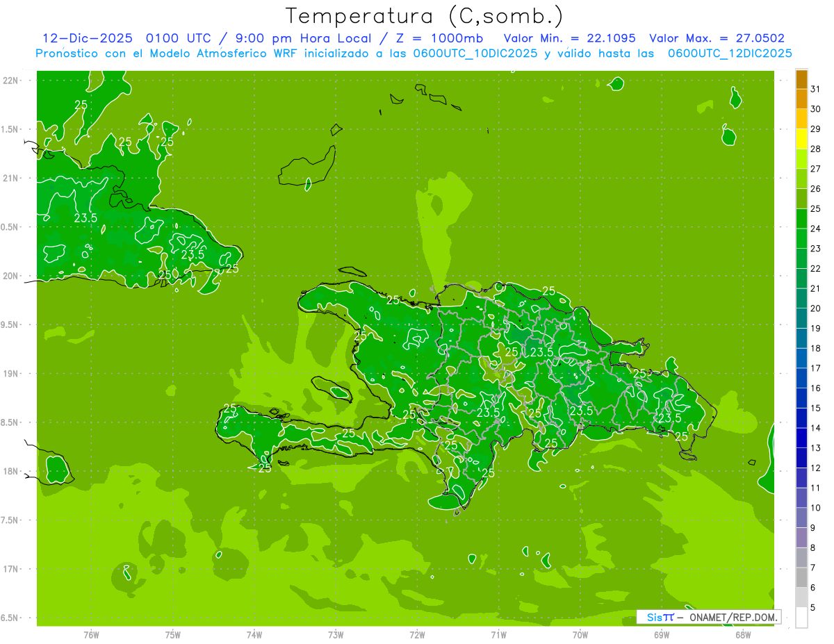Click the colorbar swatch between 16 and 17

[801, 379]
